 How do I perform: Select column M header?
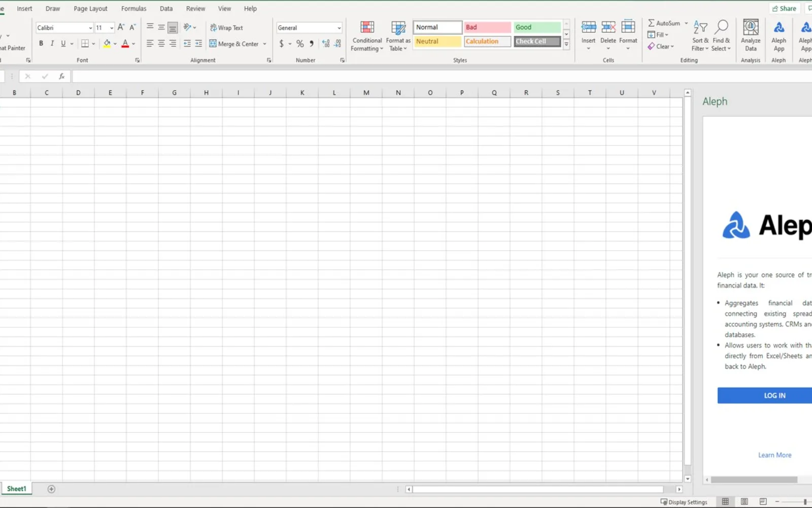366,92
